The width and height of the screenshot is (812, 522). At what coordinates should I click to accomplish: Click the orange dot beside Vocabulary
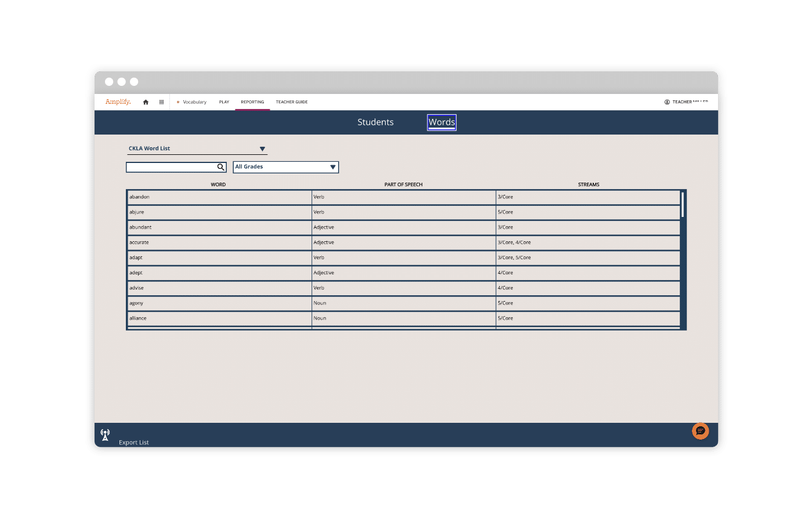[x=178, y=102]
